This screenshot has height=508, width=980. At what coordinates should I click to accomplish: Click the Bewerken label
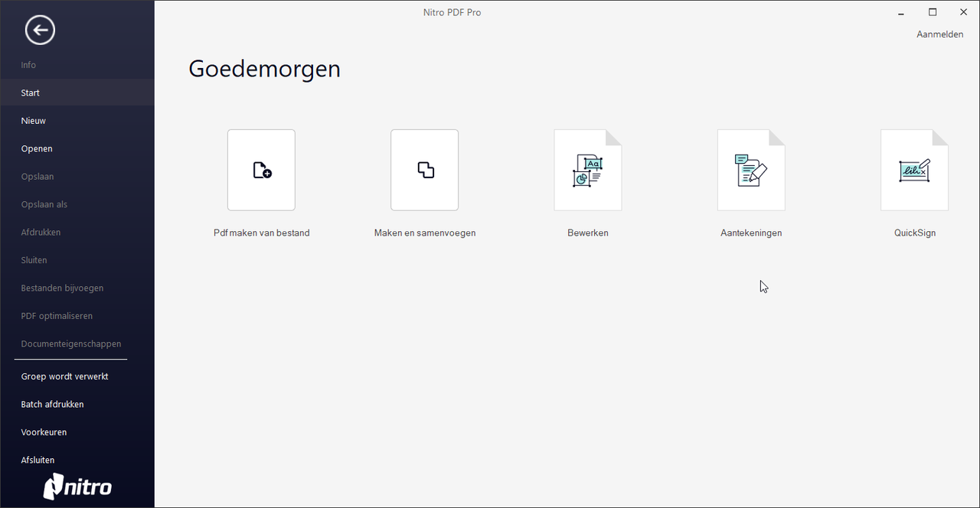click(588, 233)
